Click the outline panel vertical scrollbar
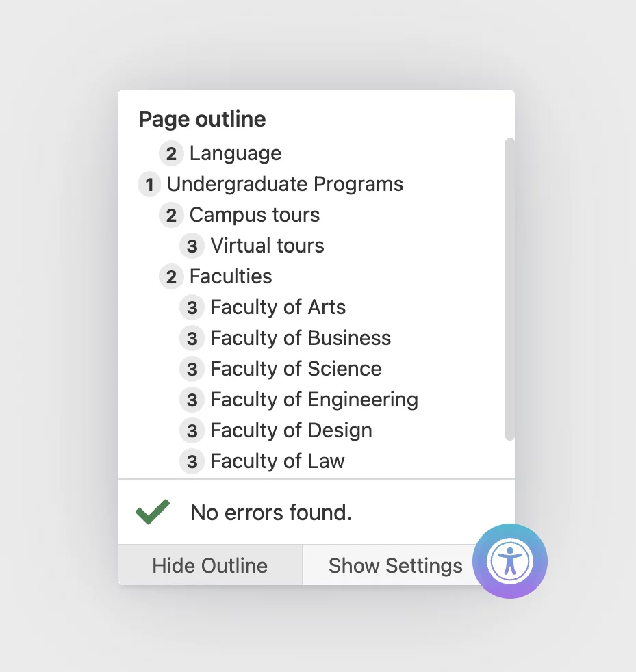This screenshot has height=672, width=636. click(509, 289)
